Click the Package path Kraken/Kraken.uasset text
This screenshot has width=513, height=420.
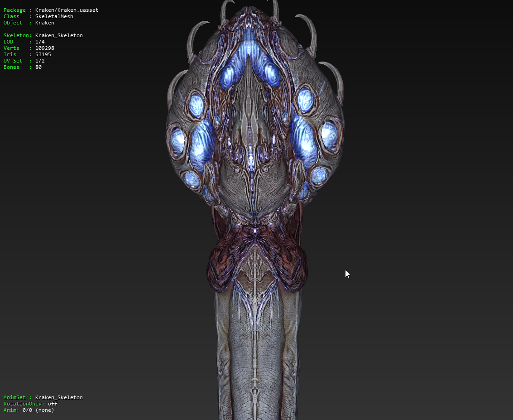pos(67,10)
